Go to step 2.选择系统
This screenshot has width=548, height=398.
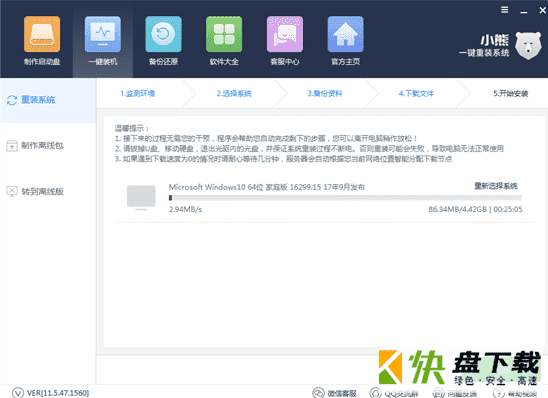pyautogui.click(x=234, y=93)
